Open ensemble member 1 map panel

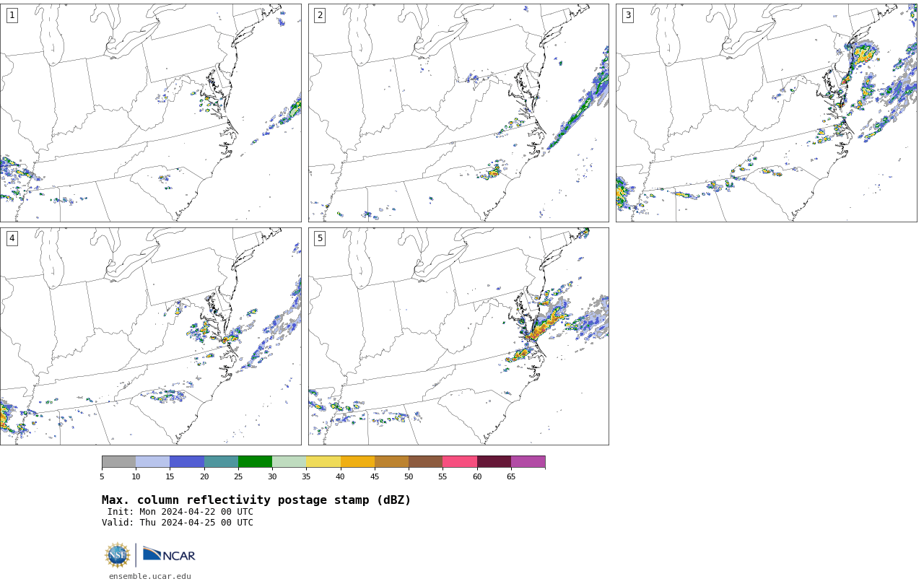(150, 113)
